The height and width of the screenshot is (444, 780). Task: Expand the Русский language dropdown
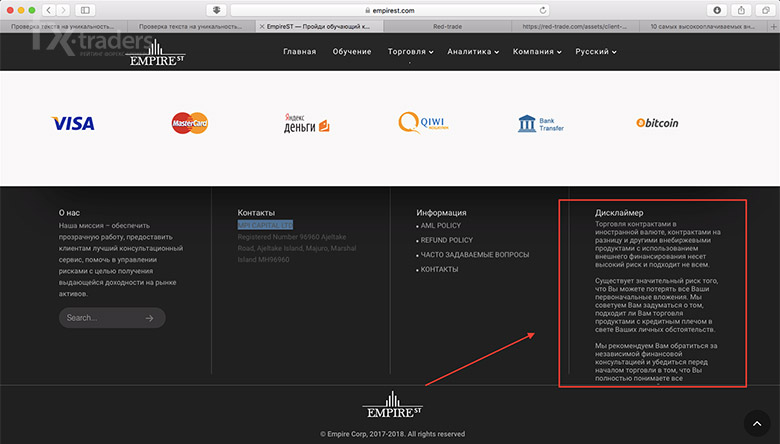coord(596,51)
